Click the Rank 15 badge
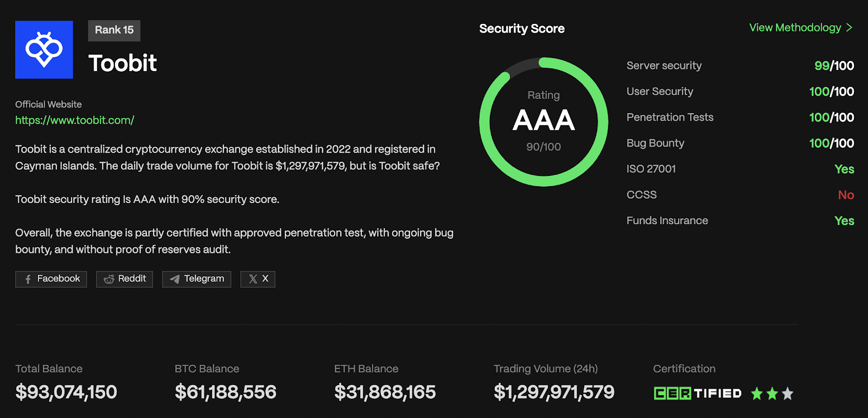 pyautogui.click(x=114, y=30)
